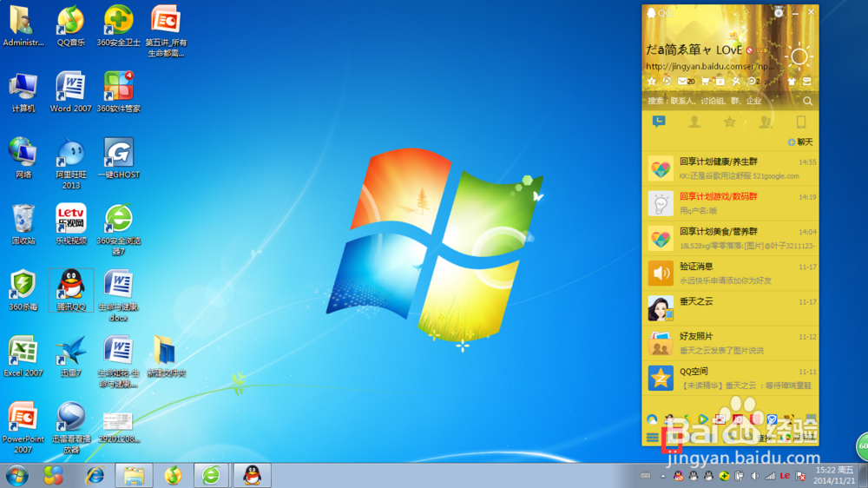Screen dimensions: 868x488
Task: Open the Word file 生命与健康.docx on desktop
Action: pos(118,295)
